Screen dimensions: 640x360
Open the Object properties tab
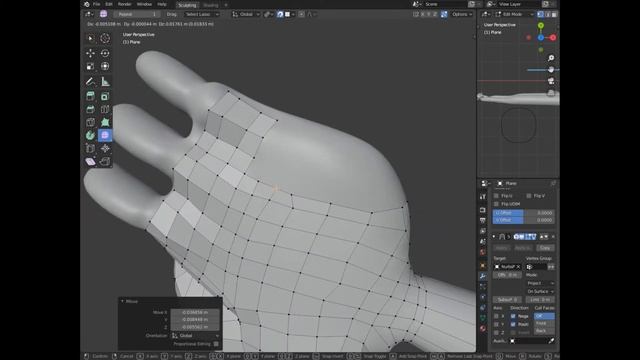pyautogui.click(x=483, y=266)
